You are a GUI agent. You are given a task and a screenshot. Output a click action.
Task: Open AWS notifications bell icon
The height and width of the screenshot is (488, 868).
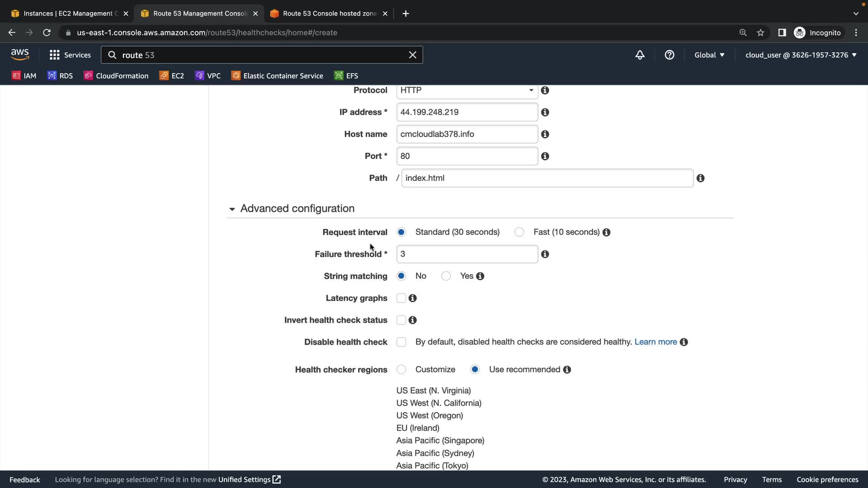point(640,55)
